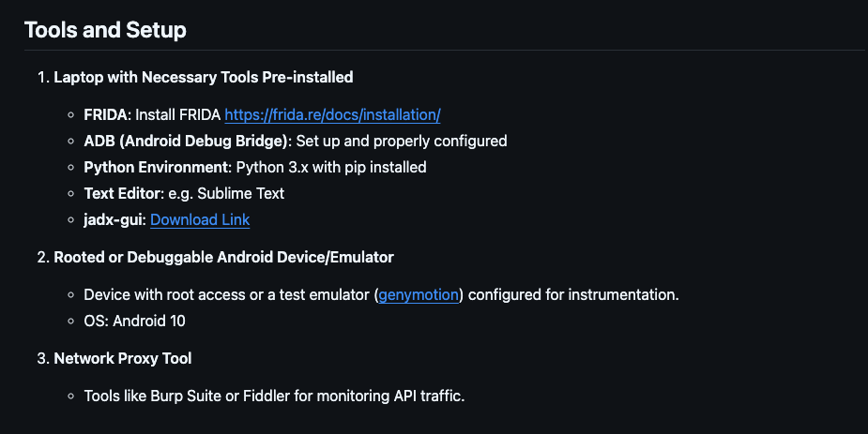Click the Sublime Text example text
Screen dimensions: 868x434
(241, 193)
